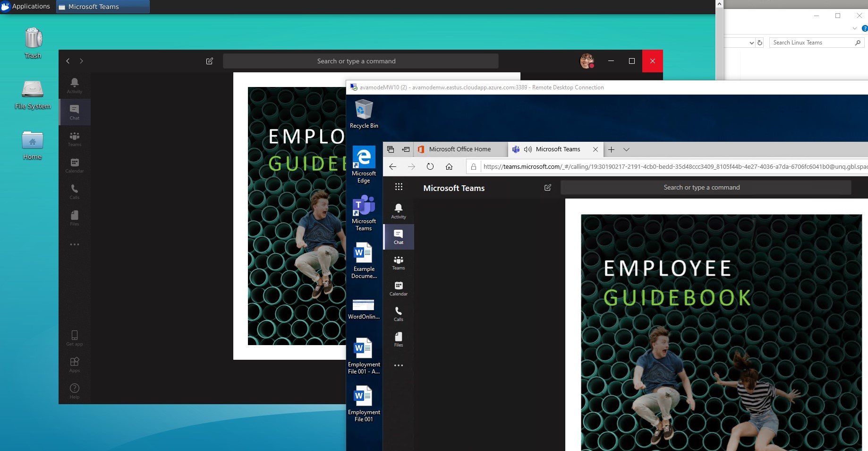Image resolution: width=868 pixels, height=451 pixels.
Task: Mute audio on the Microsoft Teams browser tab
Action: pos(528,149)
